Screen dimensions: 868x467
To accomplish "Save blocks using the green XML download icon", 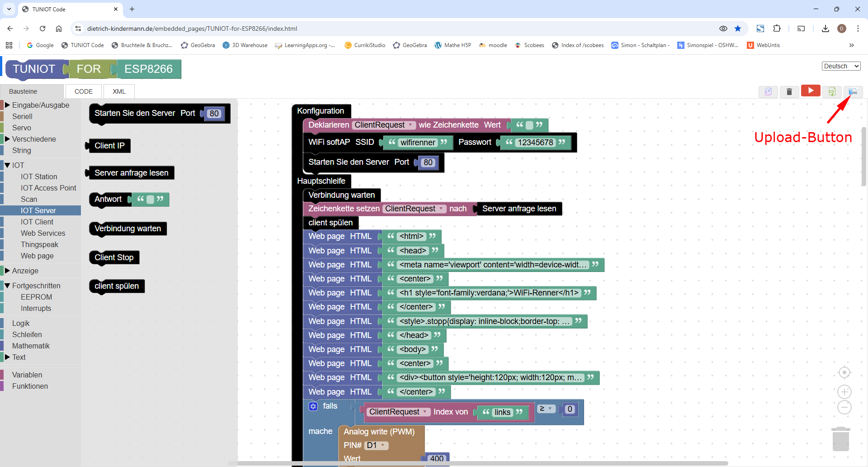I will 832,91.
